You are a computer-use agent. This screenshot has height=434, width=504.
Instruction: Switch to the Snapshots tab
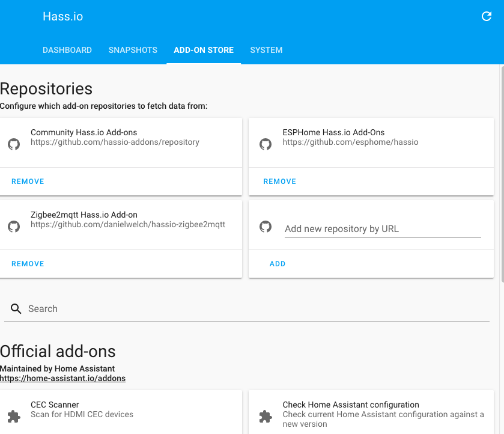coord(133,50)
